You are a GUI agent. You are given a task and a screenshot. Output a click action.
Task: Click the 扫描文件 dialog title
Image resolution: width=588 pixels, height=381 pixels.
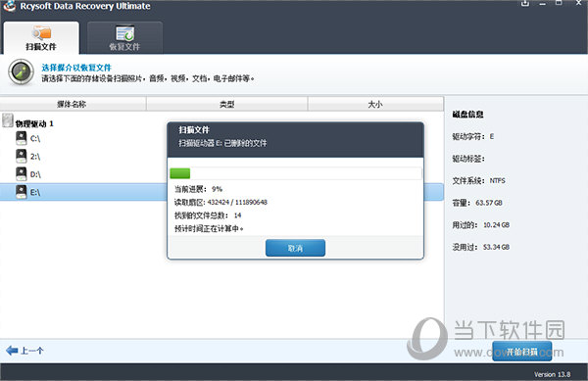click(x=194, y=130)
